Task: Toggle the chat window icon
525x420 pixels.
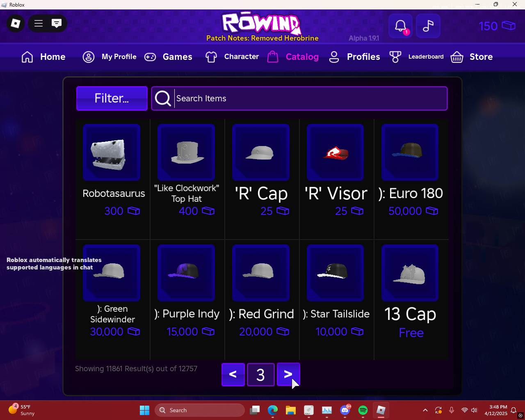Action: pyautogui.click(x=57, y=23)
